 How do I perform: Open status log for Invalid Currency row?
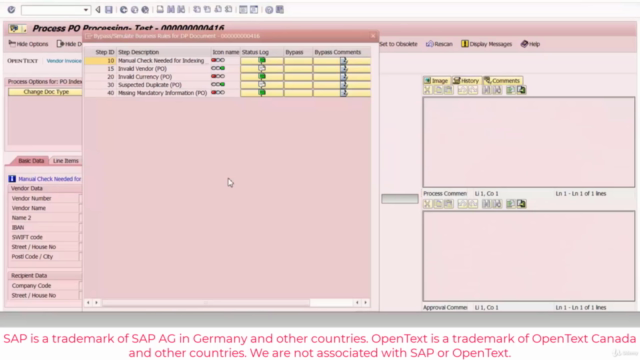pos(262,77)
